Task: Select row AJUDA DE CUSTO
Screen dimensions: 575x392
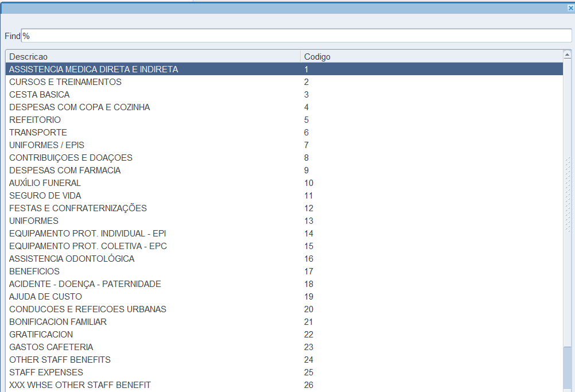Action: click(284, 297)
